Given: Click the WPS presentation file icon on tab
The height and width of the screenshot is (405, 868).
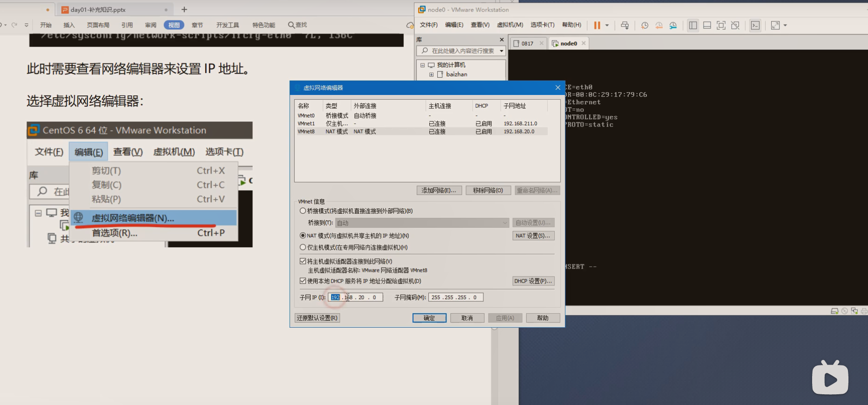Looking at the screenshot, I should pos(65,10).
